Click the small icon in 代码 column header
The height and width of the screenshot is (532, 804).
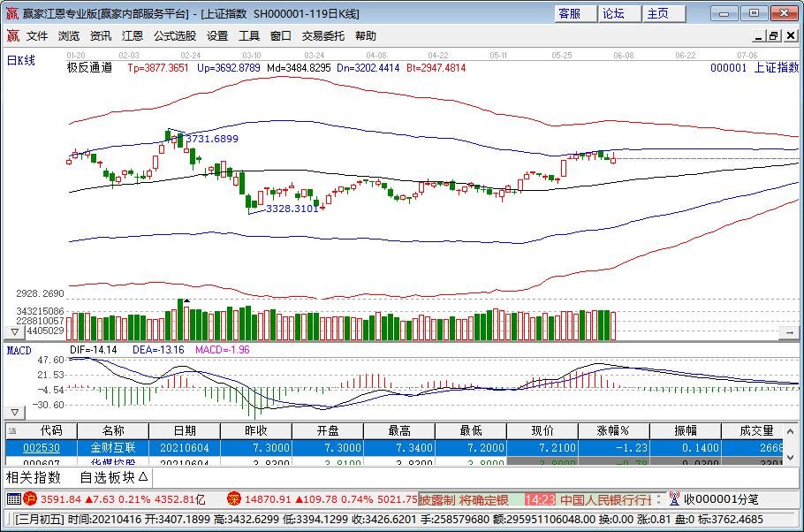click(12, 430)
